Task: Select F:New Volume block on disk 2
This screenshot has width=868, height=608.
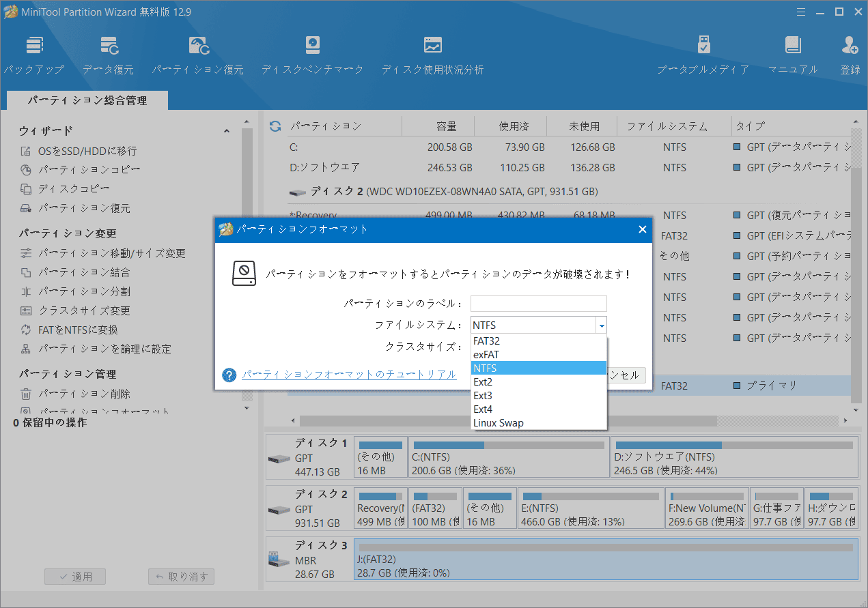Action: point(707,508)
